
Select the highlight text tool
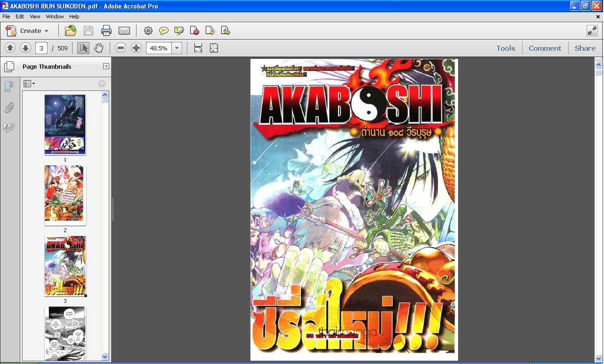pyautogui.click(x=179, y=31)
